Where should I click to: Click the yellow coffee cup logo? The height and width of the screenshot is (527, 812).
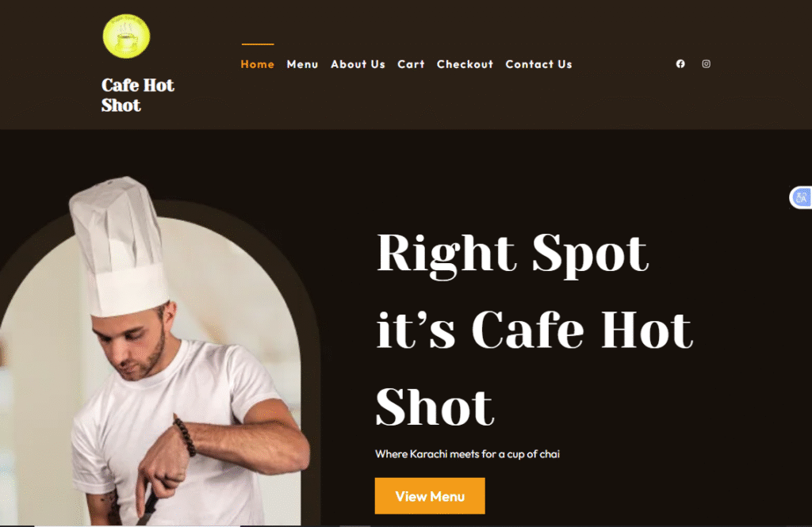[x=126, y=36]
